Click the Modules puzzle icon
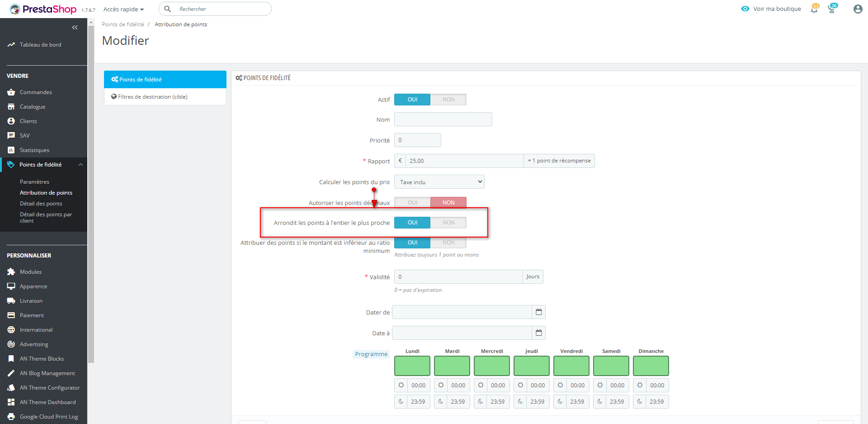This screenshot has width=868, height=424. click(11, 272)
